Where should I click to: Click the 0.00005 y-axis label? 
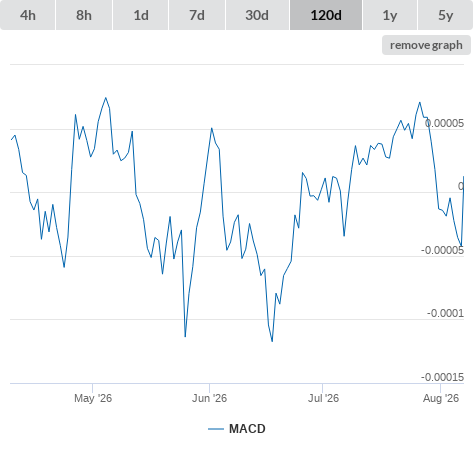point(444,123)
